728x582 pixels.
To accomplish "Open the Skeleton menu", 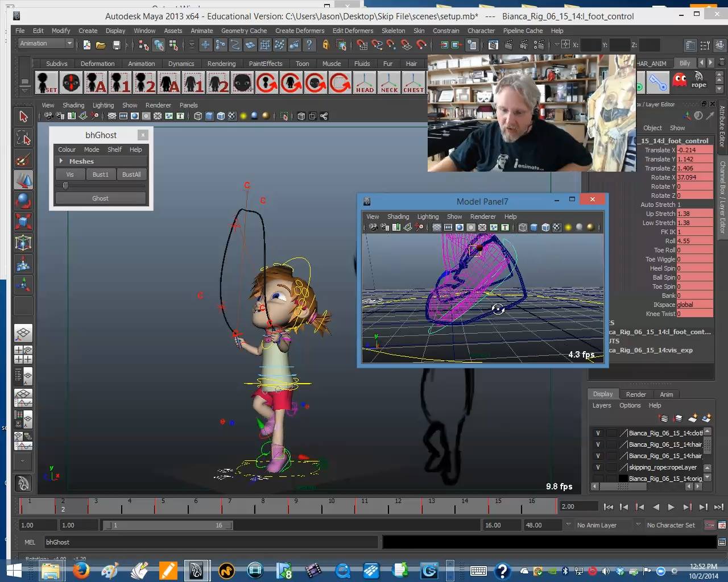I will [393, 31].
